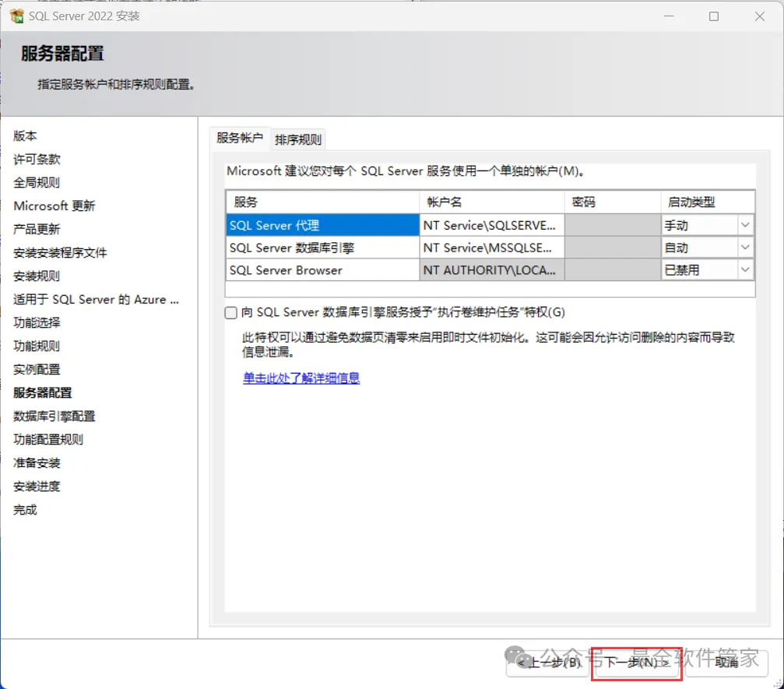
Task: Select 安装安装程序文件 step in the sidebar
Action: coord(60,253)
